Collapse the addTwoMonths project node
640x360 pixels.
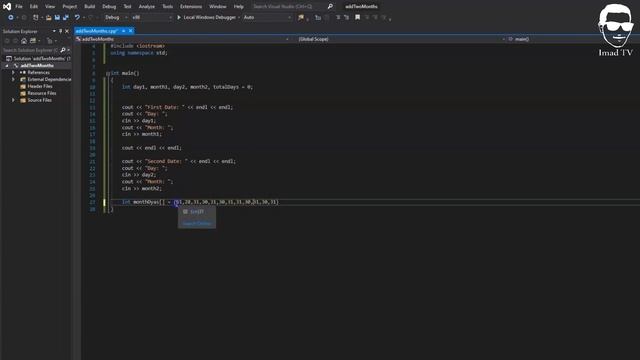7,65
